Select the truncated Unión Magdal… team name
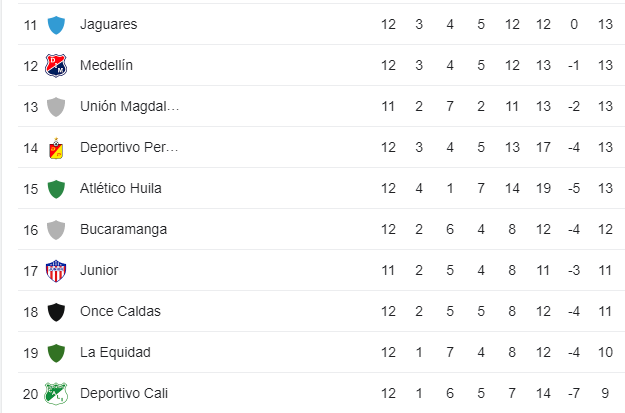 [x=130, y=106]
